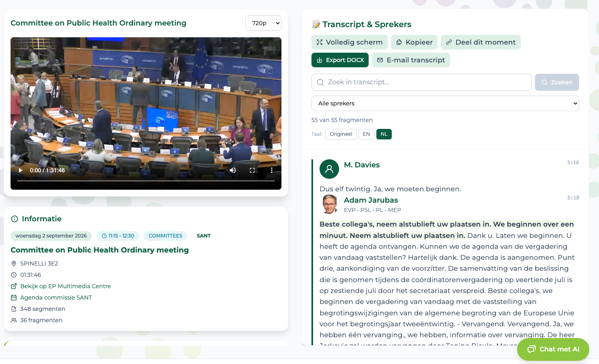This screenshot has height=364, width=599.
Task: Click Adam Jarubas speaker photo
Action: (x=329, y=204)
